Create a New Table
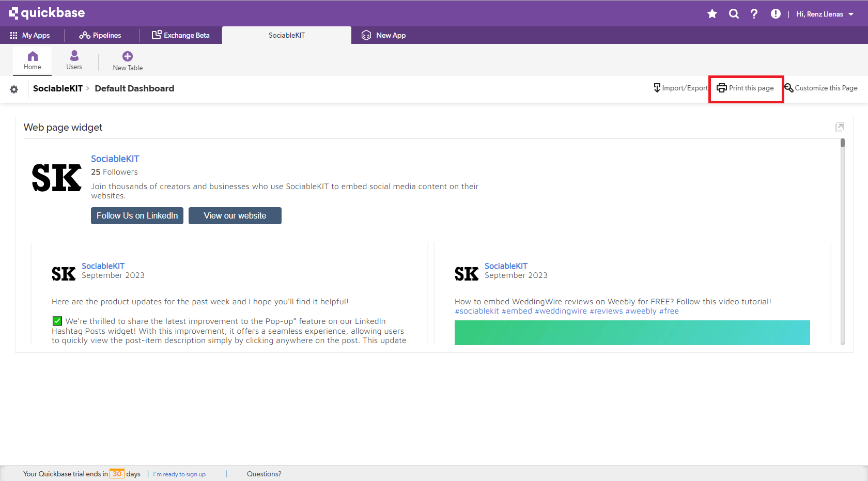Viewport: 868px width, 481px height. (128, 61)
